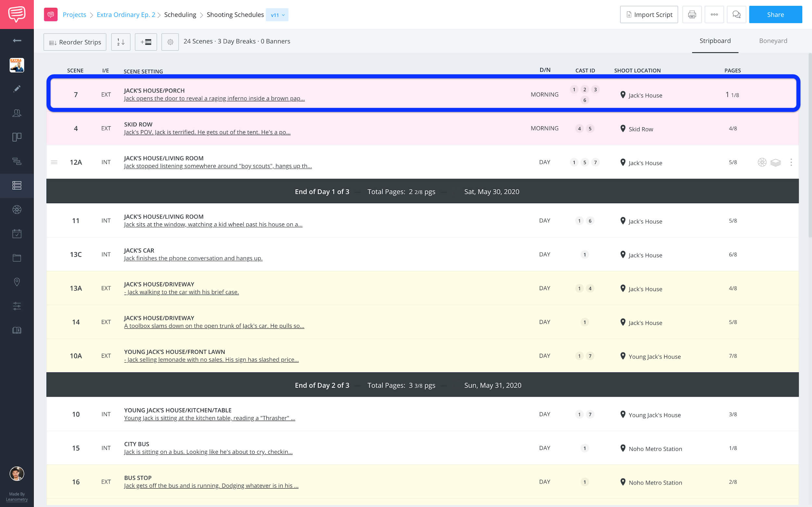Switch to the Stripboard tab

[x=715, y=41]
